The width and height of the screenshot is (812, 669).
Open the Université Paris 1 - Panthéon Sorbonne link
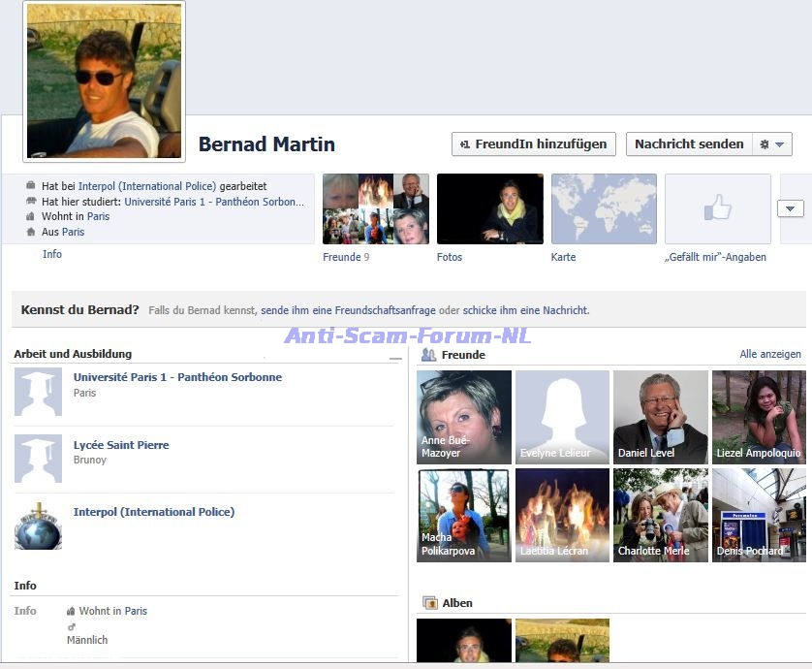coord(177,377)
